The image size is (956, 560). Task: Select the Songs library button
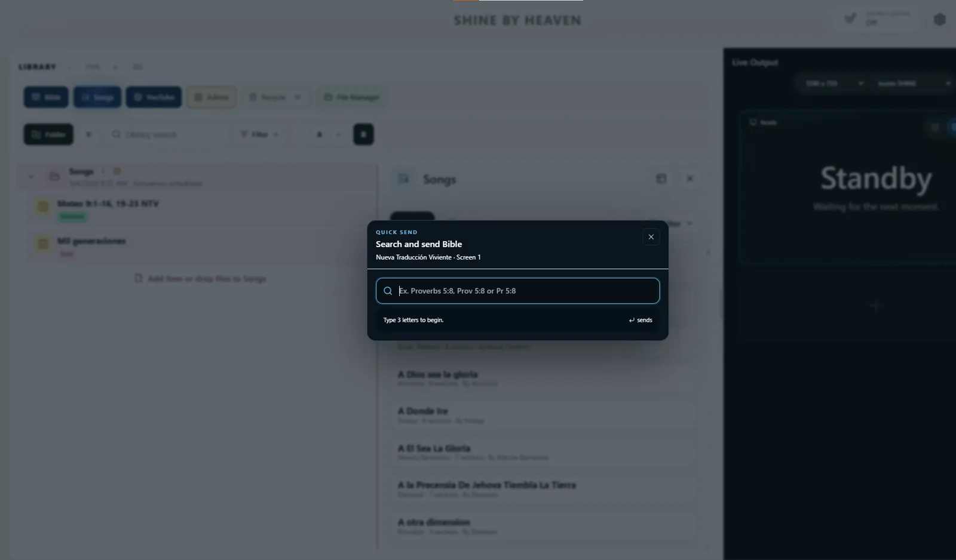pos(97,97)
